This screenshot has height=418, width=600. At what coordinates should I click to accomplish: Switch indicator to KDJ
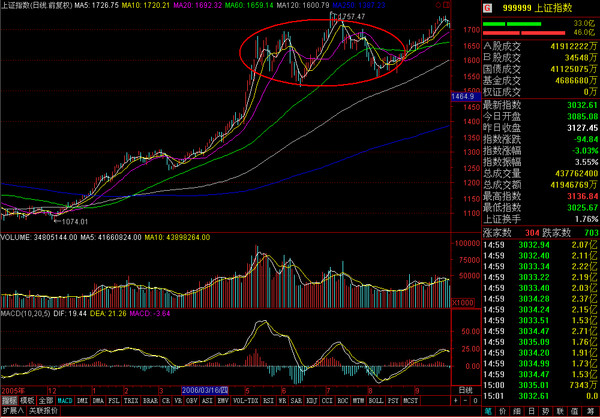[312, 401]
